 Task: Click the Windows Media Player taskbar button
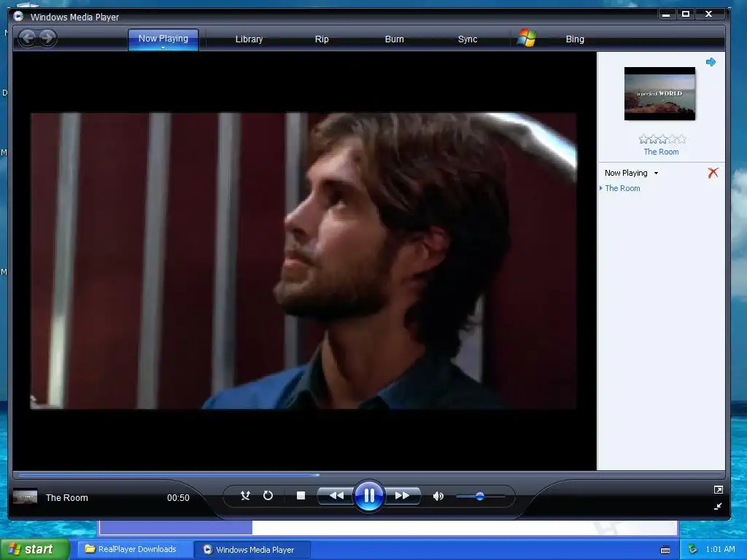[x=252, y=550]
